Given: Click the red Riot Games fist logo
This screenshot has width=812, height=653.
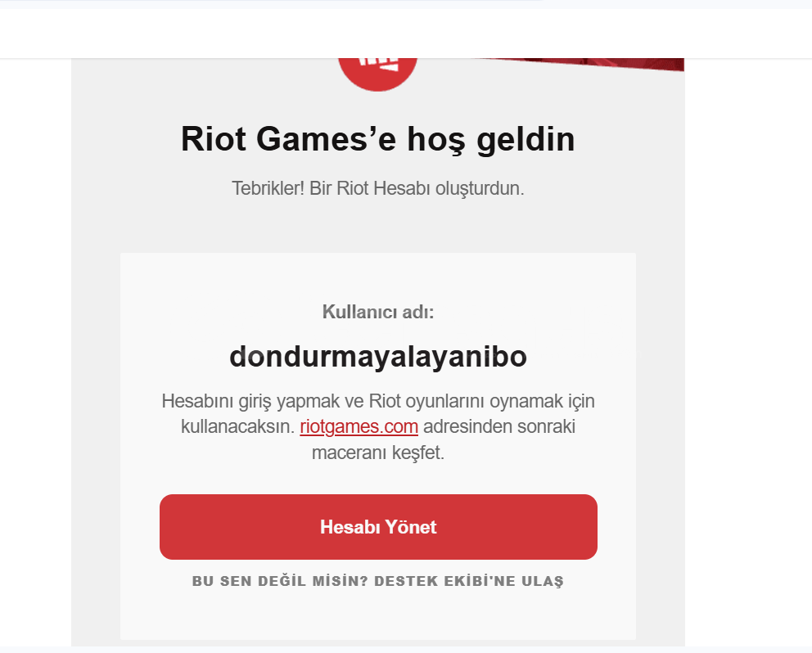Looking at the screenshot, I should tap(377, 74).
